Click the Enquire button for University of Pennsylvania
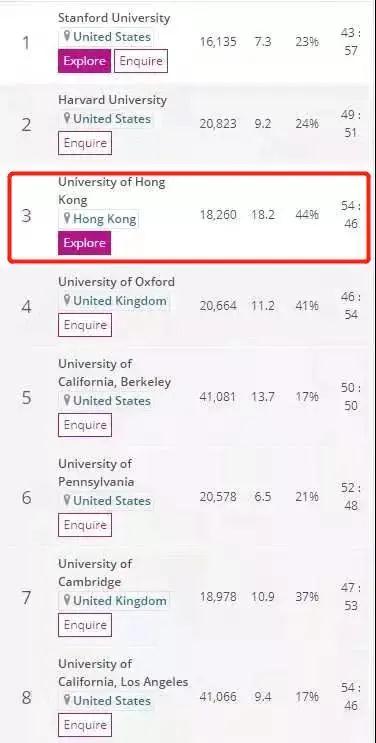Viewport: 376px width, 743px height. [x=85, y=525]
